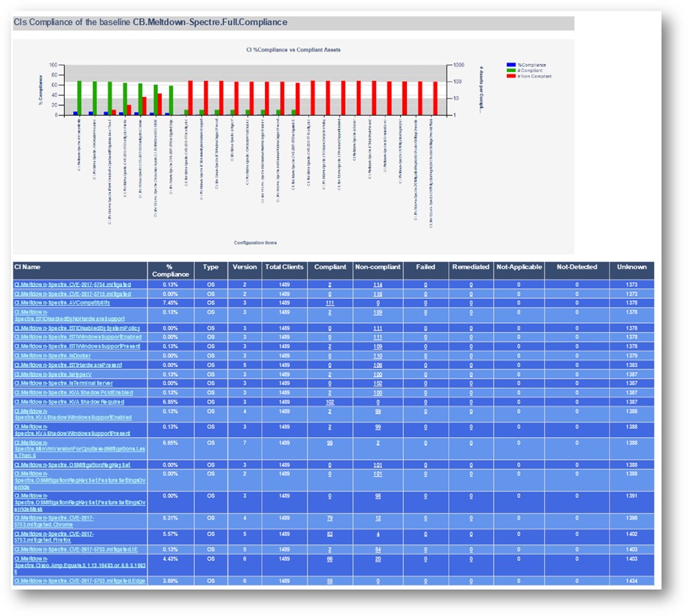
Task: Open the CVE-2017-5753.mitigated.Edge CI link
Action: [79, 581]
